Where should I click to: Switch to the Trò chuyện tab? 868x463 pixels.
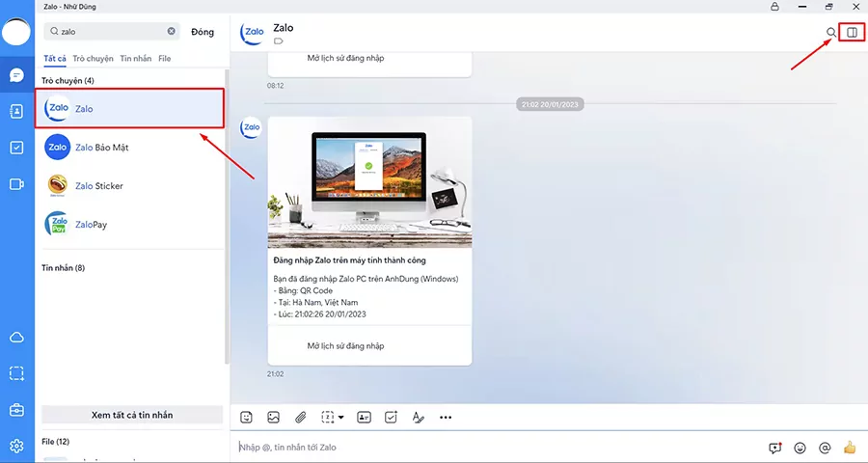click(x=93, y=58)
